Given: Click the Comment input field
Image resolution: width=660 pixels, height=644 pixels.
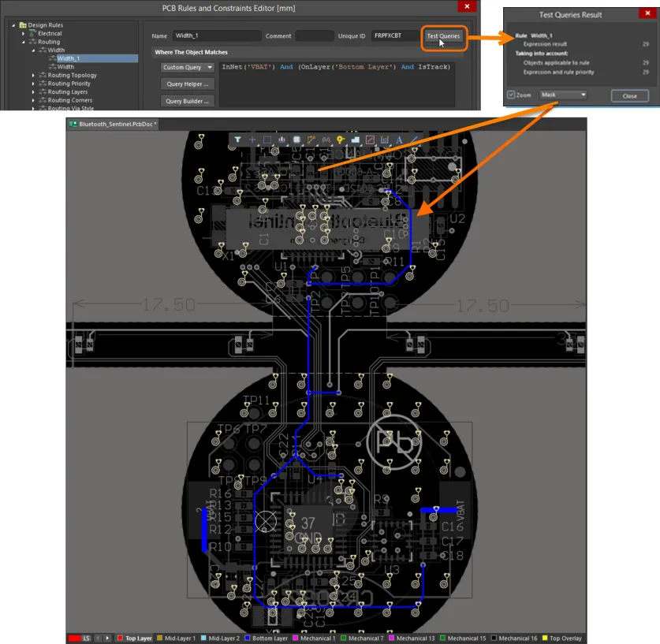Looking at the screenshot, I should point(315,35).
